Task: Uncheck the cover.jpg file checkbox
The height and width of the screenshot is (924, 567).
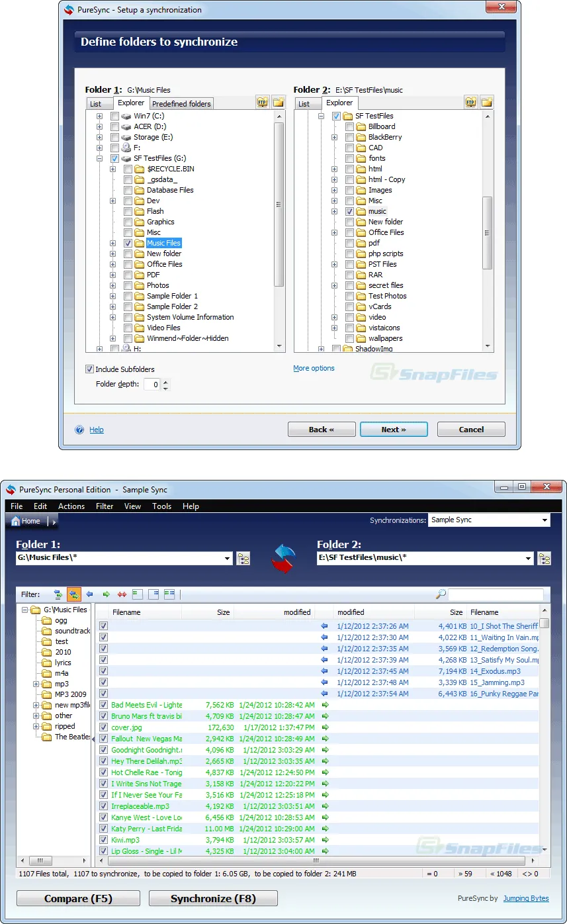Action: (x=103, y=727)
